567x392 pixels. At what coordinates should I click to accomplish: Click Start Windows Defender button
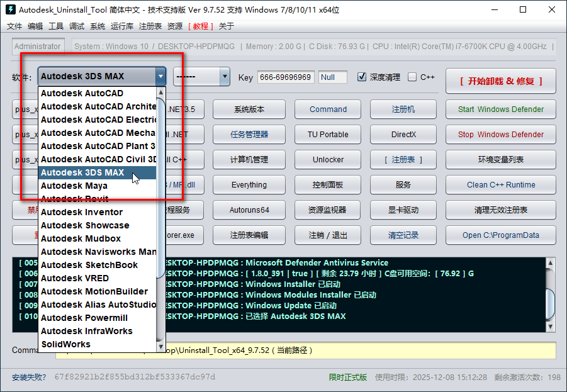[500, 109]
